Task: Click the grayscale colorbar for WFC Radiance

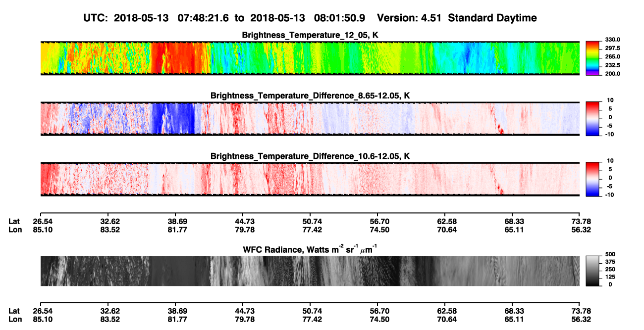Action: pyautogui.click(x=591, y=271)
